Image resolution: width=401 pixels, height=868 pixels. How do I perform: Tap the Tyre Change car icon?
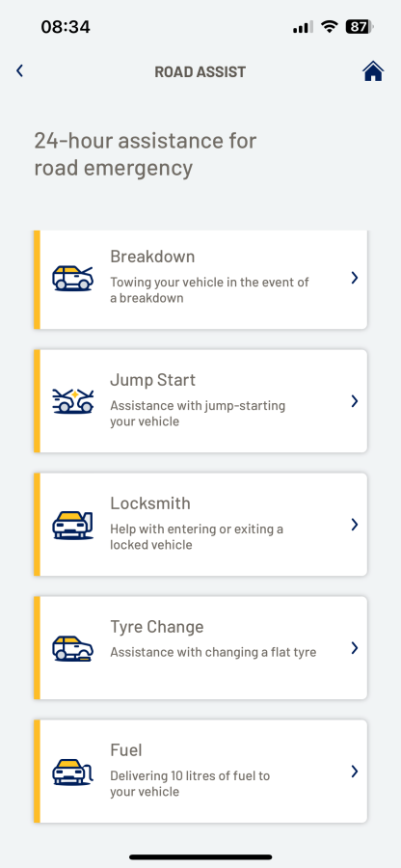click(x=73, y=648)
